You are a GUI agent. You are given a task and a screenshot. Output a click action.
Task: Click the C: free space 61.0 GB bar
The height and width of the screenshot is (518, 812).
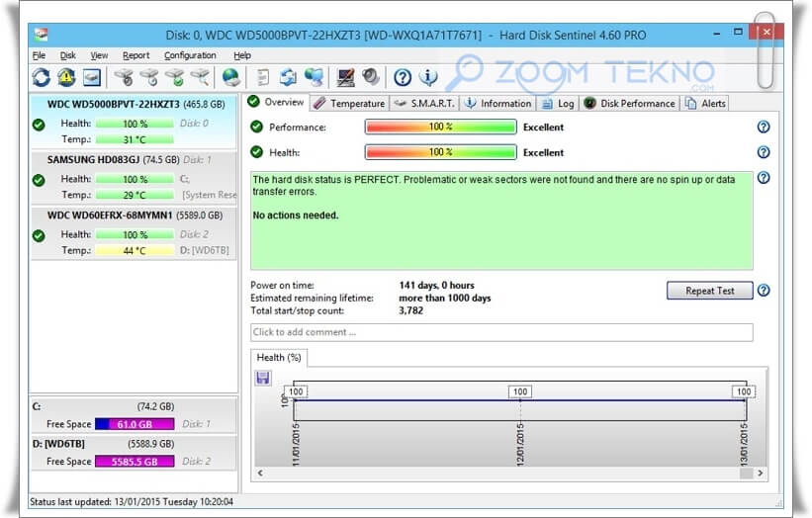pyautogui.click(x=135, y=424)
